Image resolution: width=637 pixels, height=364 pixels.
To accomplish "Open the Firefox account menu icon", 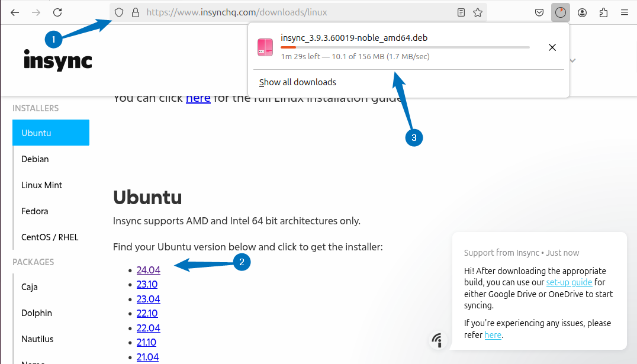I will [x=582, y=12].
